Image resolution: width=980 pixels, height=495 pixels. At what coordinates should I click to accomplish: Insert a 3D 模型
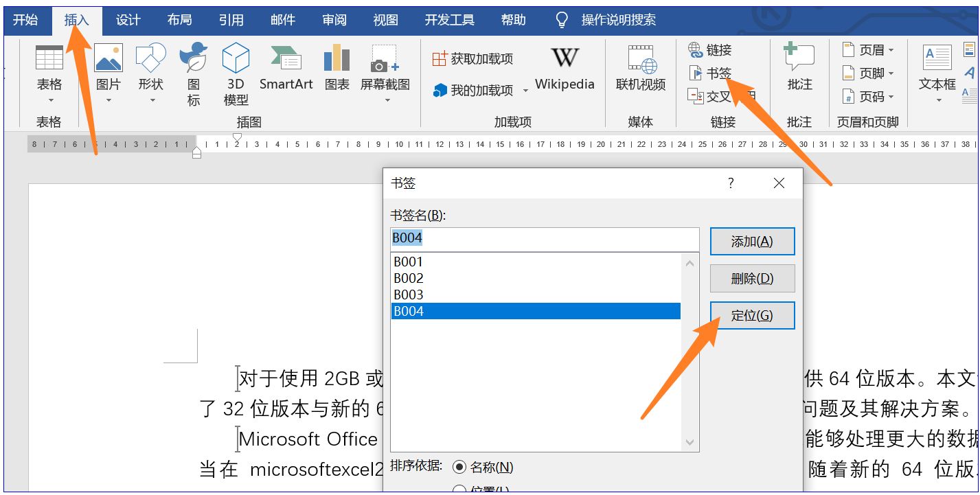coord(236,59)
